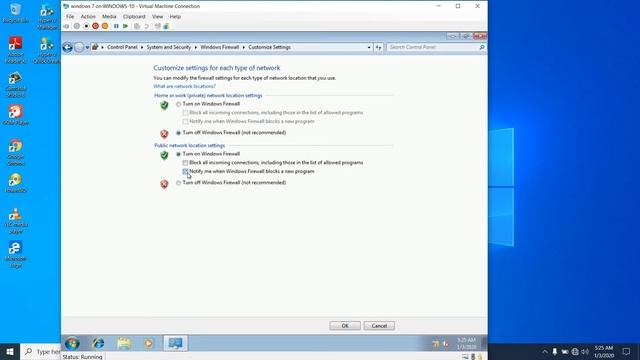Open the VLC media player desktop shortcut
Screen dimensions: 640x360
[x=16, y=220]
